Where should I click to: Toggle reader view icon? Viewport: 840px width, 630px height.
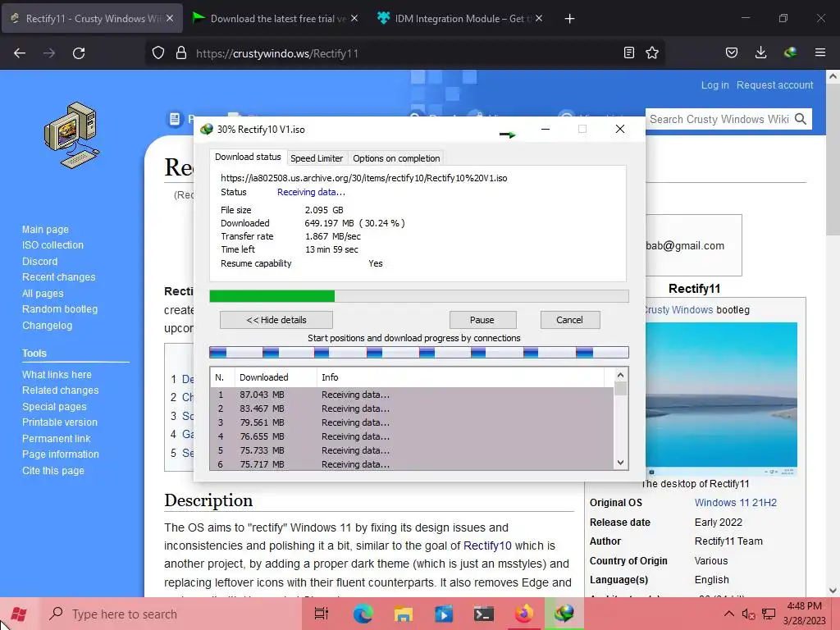629,52
